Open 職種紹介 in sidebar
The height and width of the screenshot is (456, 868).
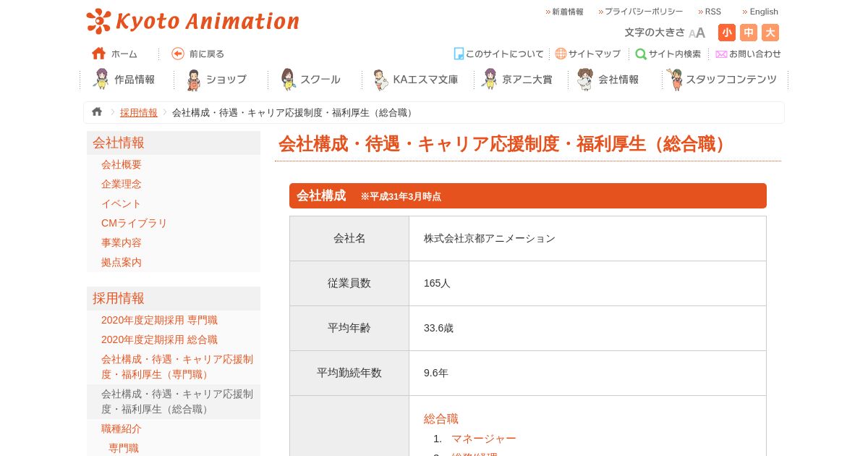[x=122, y=428]
